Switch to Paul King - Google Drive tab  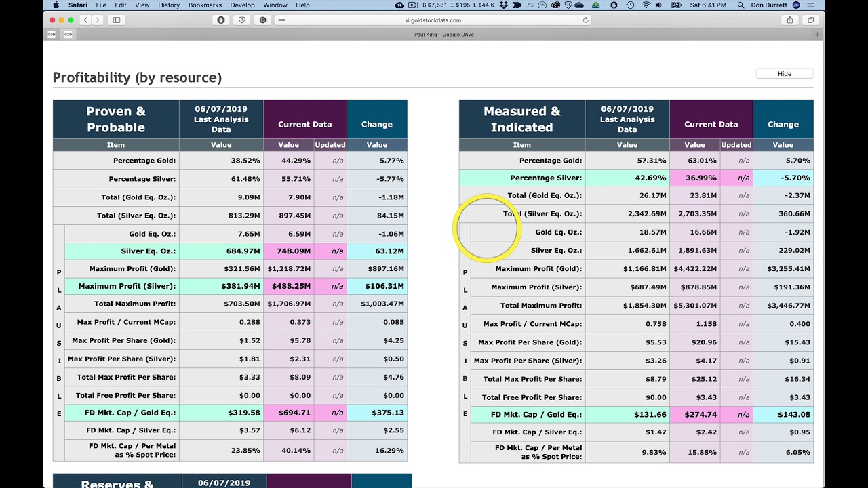(444, 35)
